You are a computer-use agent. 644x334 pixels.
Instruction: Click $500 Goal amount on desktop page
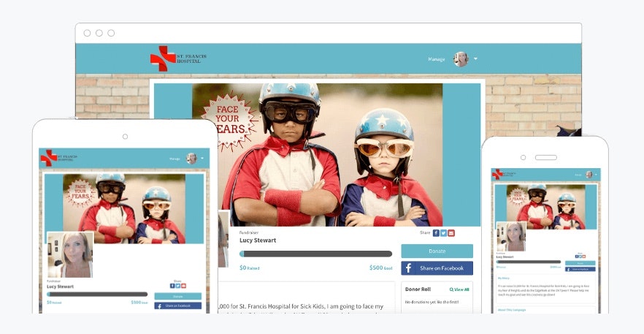coord(380,267)
